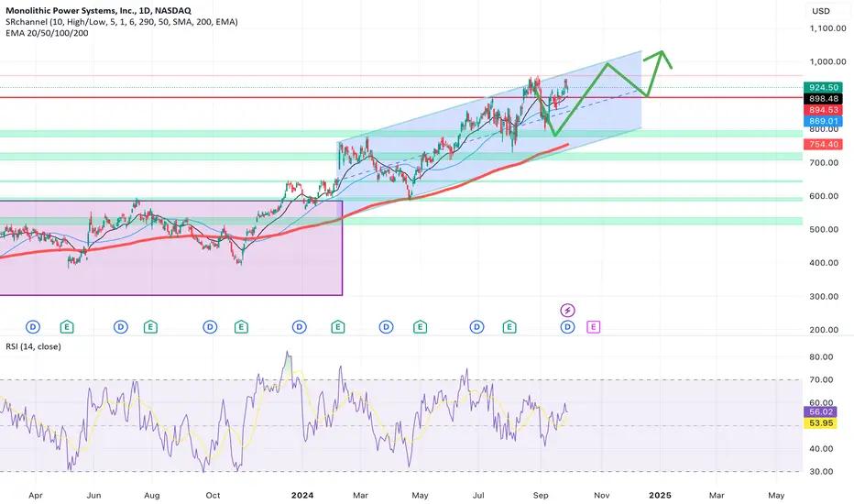Open the USD currency selector

tap(821, 11)
